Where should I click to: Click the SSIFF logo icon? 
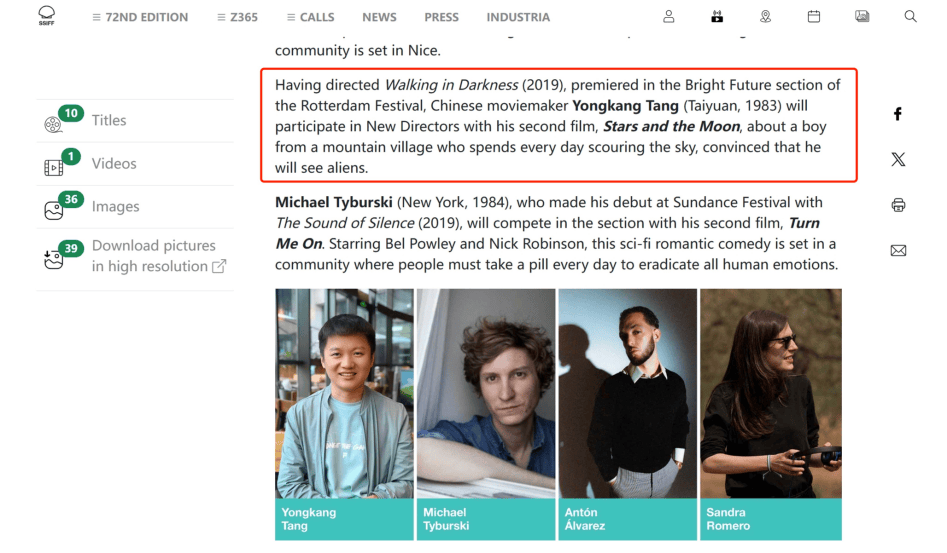tap(47, 16)
